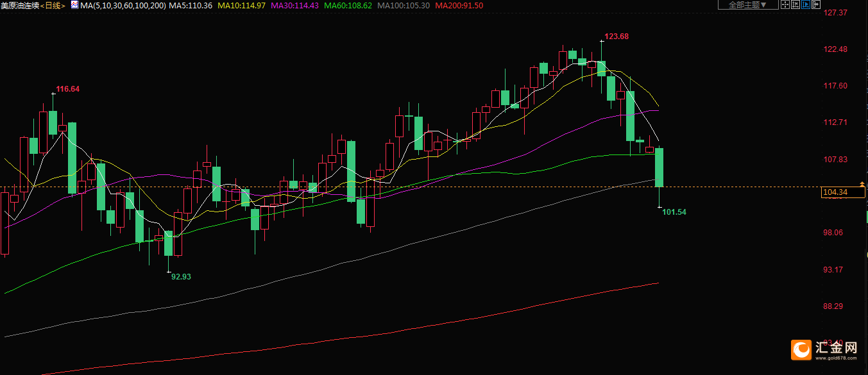
Task: Click the MA10:114.97 indicator value
Action: [x=242, y=5]
